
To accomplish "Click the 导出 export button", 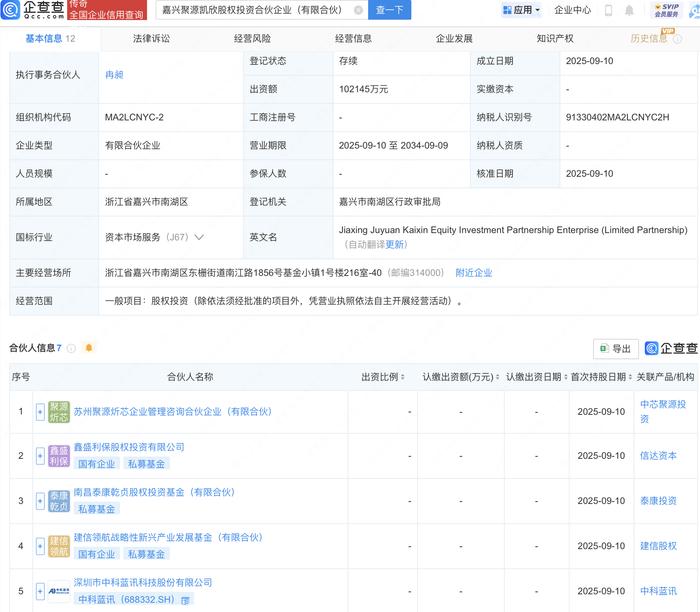I will click(614, 348).
